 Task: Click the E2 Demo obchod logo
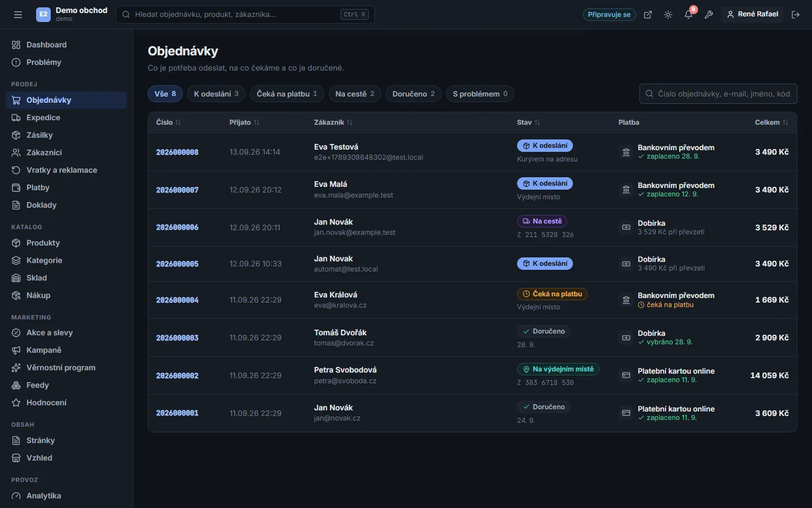72,14
